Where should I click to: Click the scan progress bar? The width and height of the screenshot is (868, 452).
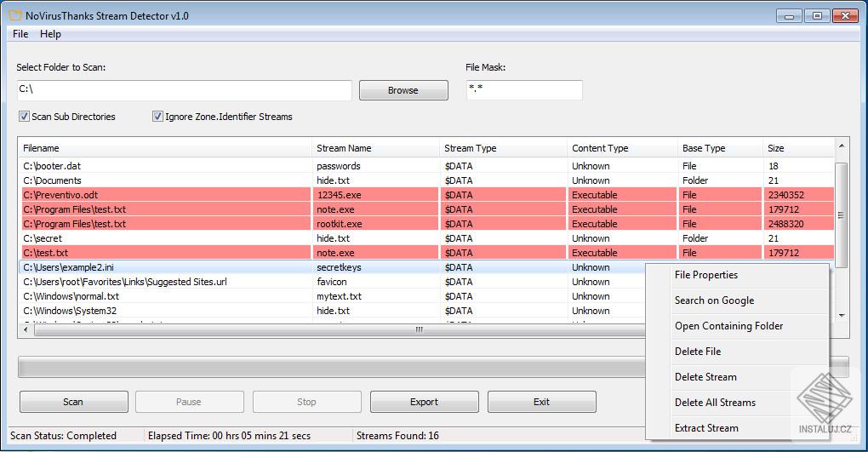click(332, 367)
